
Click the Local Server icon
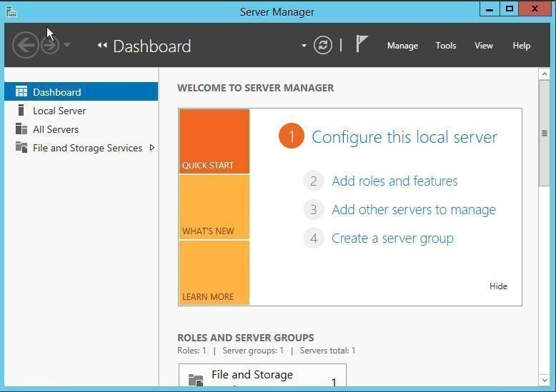[x=21, y=111]
